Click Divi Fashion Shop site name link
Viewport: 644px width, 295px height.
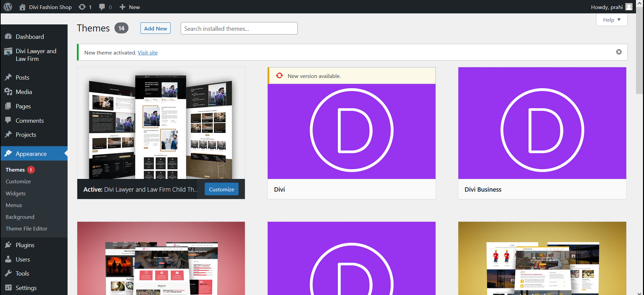coord(50,7)
